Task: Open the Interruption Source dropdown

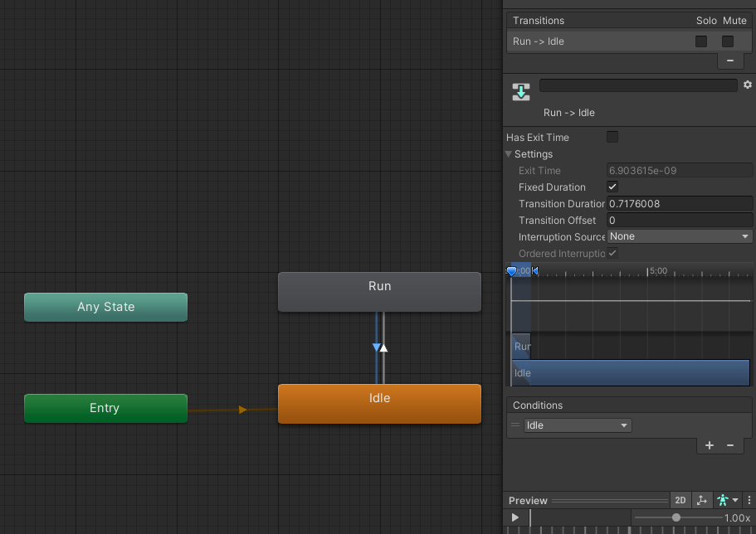Action: pyautogui.click(x=679, y=236)
